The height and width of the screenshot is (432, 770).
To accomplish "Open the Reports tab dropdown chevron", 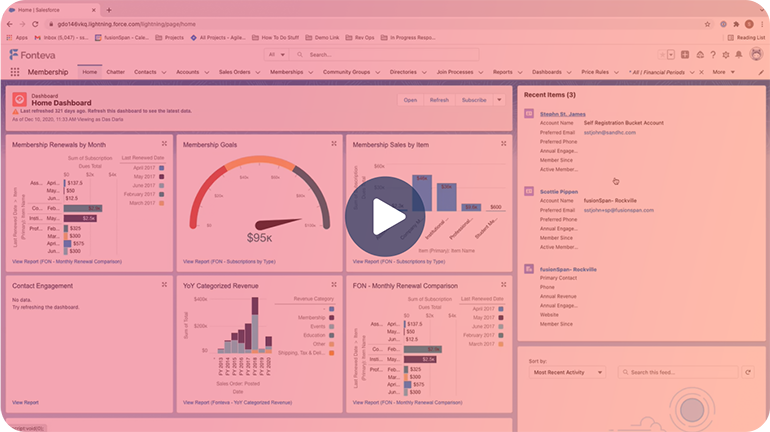I will [520, 72].
